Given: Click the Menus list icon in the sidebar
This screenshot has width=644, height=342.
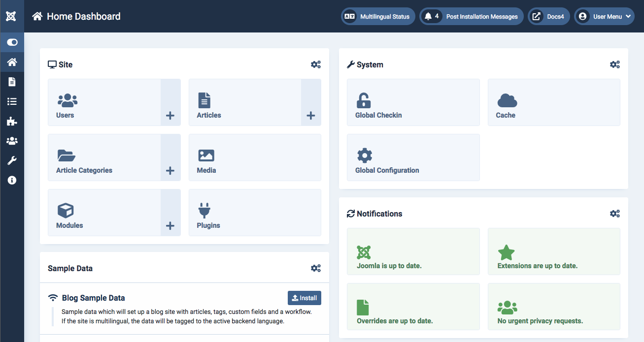Looking at the screenshot, I should [12, 101].
